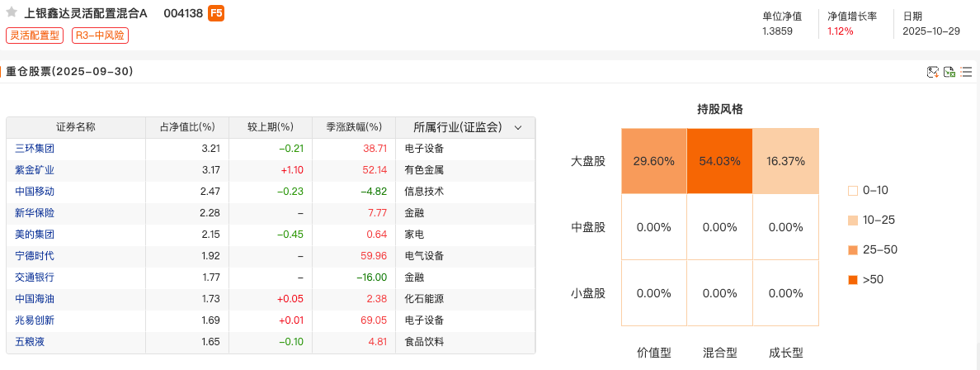Click the 灵活配置型 tag
The height and width of the screenshot is (370, 980).
click(35, 36)
